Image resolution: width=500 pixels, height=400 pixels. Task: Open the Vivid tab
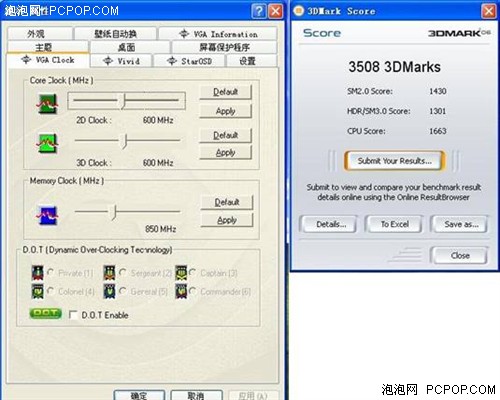click(x=121, y=61)
